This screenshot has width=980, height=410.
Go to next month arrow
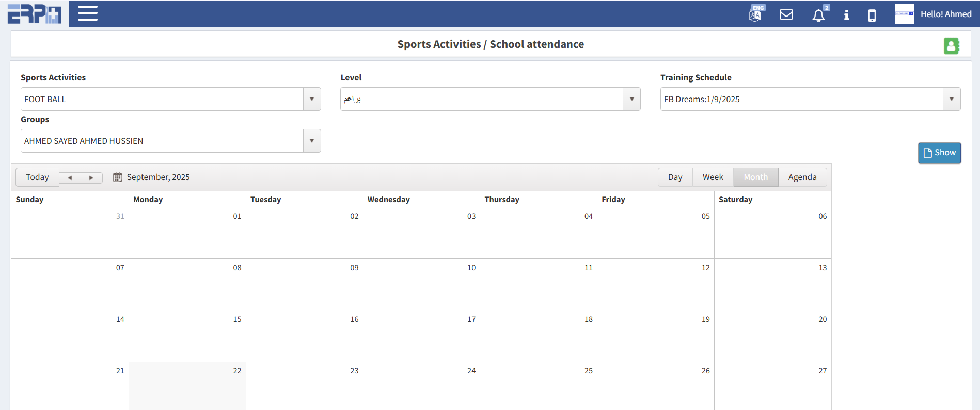[x=91, y=178]
